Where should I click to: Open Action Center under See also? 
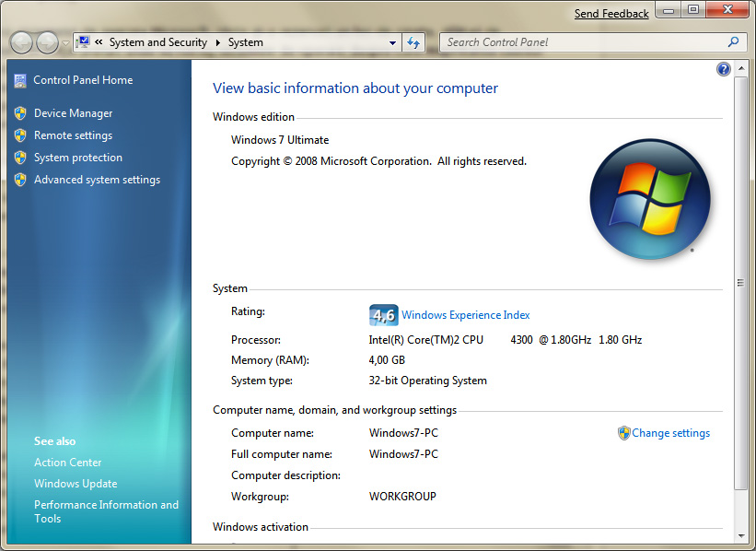click(x=68, y=463)
